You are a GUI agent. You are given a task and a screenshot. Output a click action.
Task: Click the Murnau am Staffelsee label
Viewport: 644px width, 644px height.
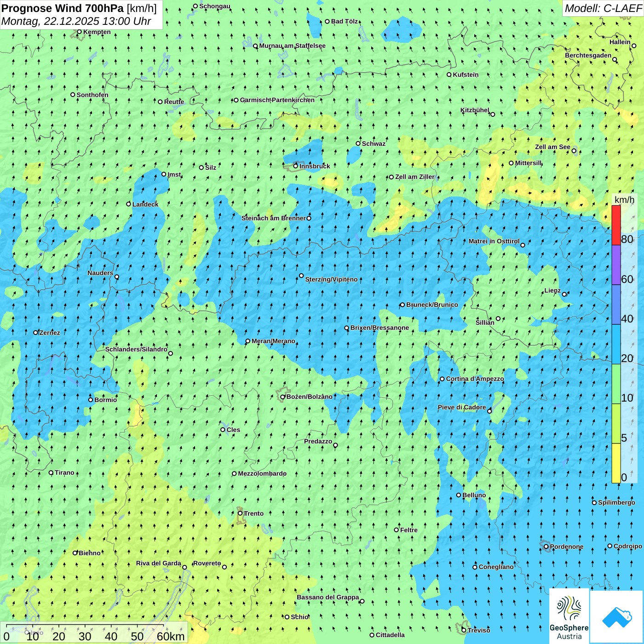pyautogui.click(x=292, y=46)
